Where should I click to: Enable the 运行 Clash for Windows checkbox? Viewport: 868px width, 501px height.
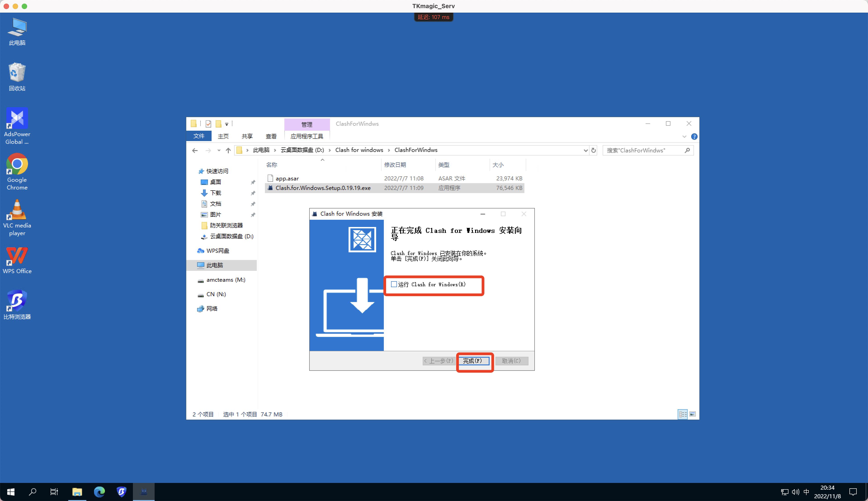[x=394, y=284]
